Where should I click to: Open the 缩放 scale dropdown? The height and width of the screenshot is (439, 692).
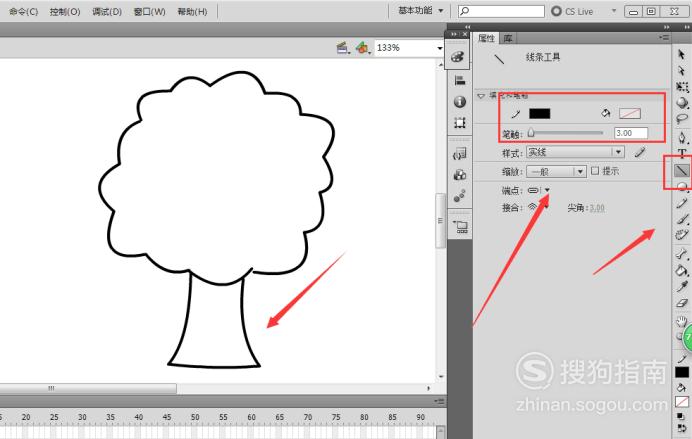[x=556, y=171]
